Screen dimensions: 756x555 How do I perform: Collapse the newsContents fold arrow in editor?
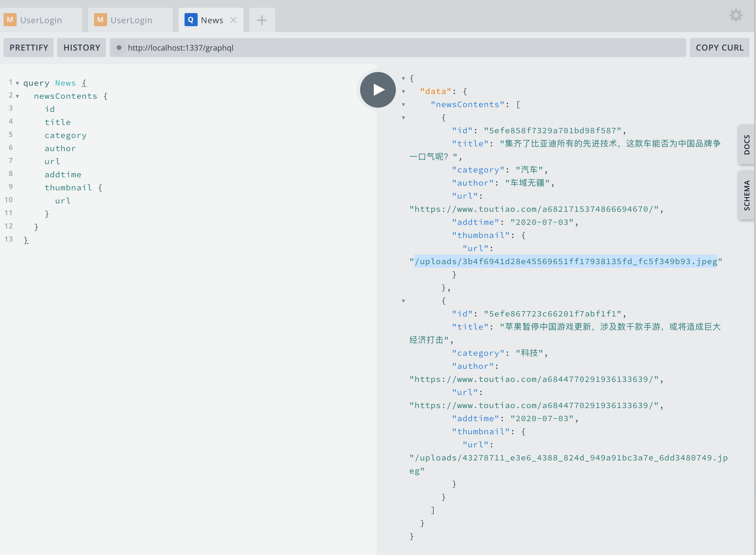17,96
